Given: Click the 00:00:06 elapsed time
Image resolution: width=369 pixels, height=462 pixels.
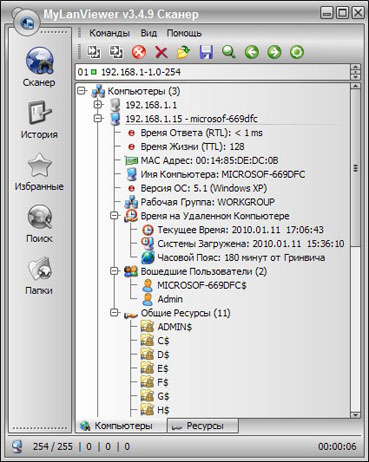Looking at the screenshot, I should click(337, 447).
